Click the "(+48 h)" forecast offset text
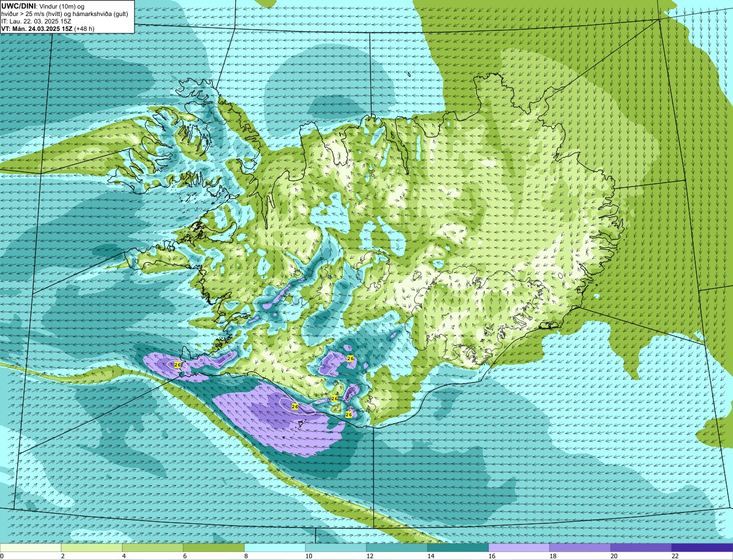This screenshot has width=733, height=560. [84, 29]
